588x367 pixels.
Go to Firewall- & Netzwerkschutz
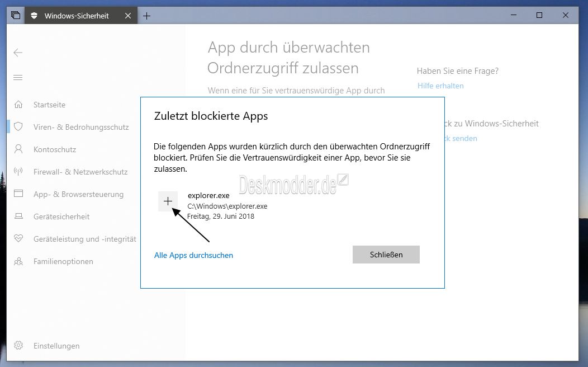click(80, 172)
